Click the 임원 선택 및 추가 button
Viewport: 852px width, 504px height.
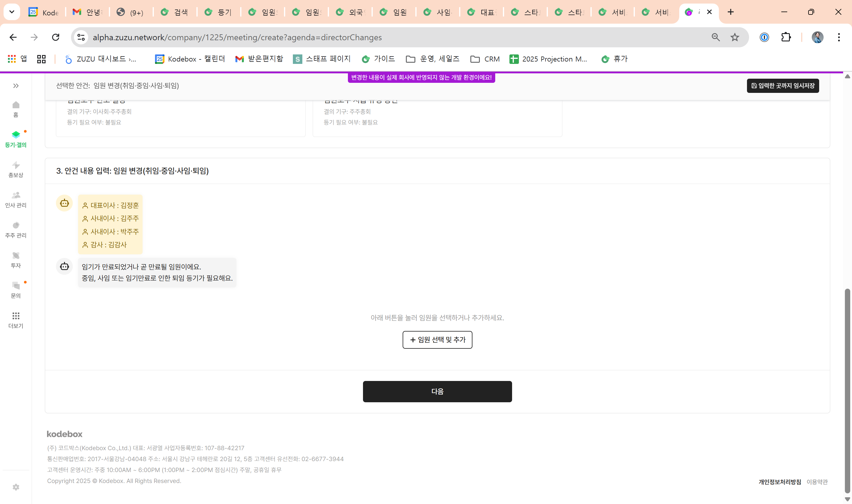(x=437, y=339)
